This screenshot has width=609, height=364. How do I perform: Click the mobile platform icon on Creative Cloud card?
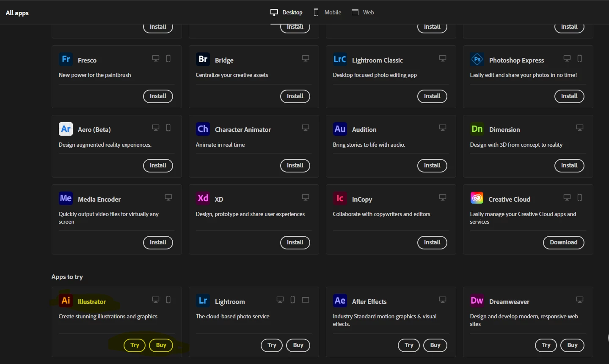click(x=580, y=197)
